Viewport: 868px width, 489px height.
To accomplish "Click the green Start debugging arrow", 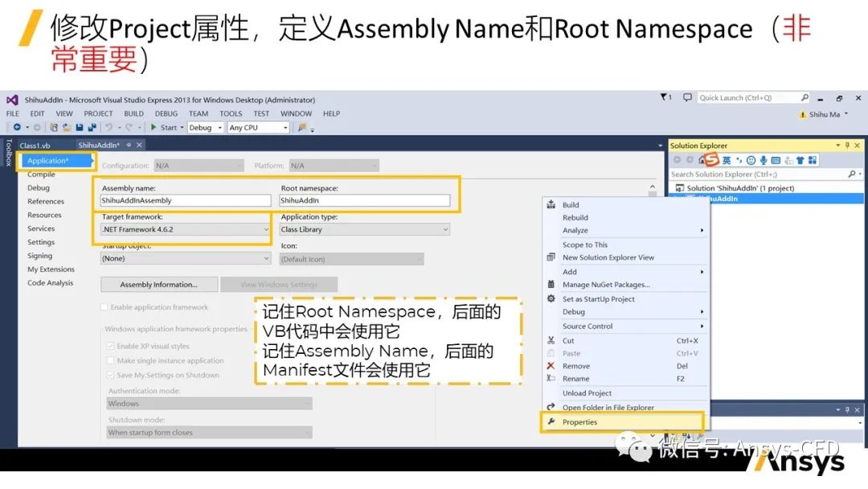I will (154, 127).
